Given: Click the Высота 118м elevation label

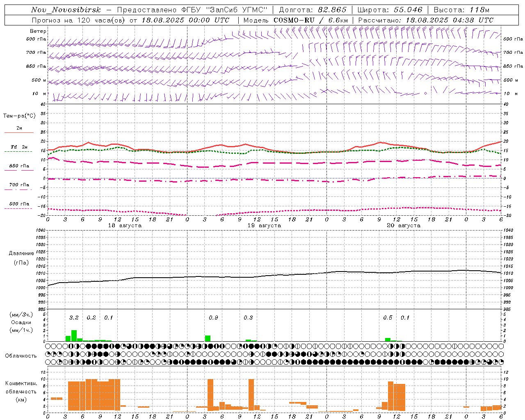Looking at the screenshot, I should point(461,10).
